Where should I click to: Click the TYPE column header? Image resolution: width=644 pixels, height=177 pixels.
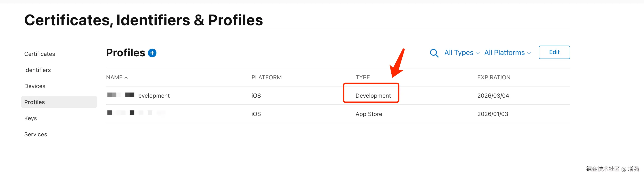pos(363,77)
